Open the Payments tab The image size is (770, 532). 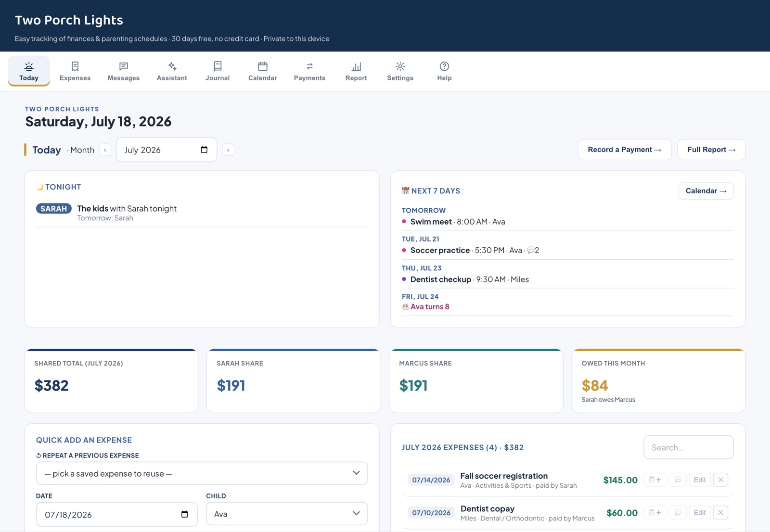[309, 71]
